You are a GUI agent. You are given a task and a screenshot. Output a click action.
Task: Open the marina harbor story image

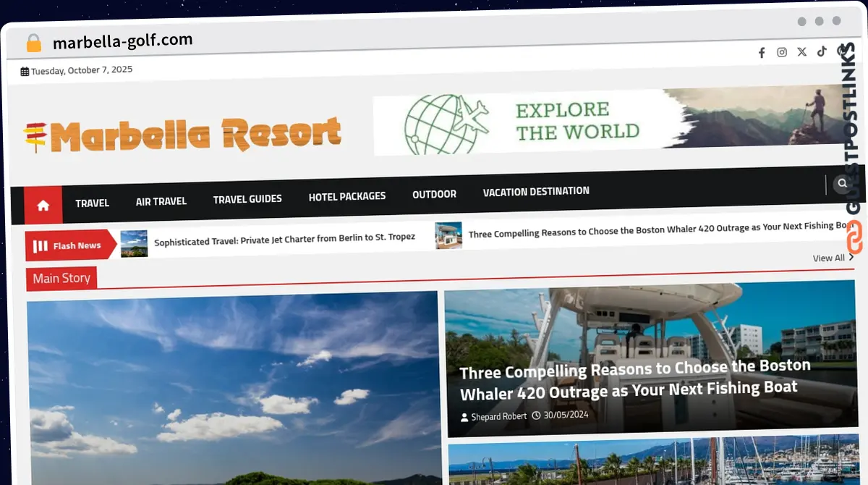(x=653, y=460)
